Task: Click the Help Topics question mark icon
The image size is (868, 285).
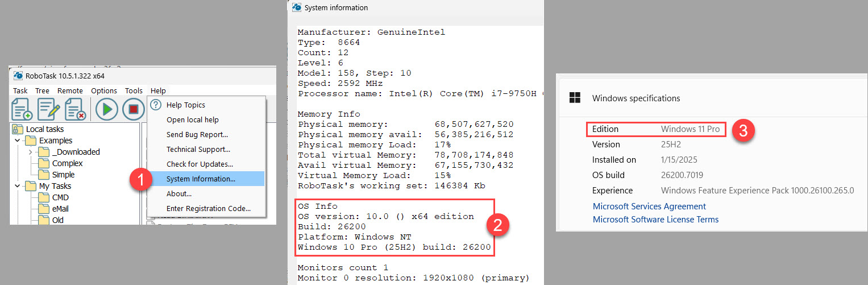Action: click(x=156, y=105)
